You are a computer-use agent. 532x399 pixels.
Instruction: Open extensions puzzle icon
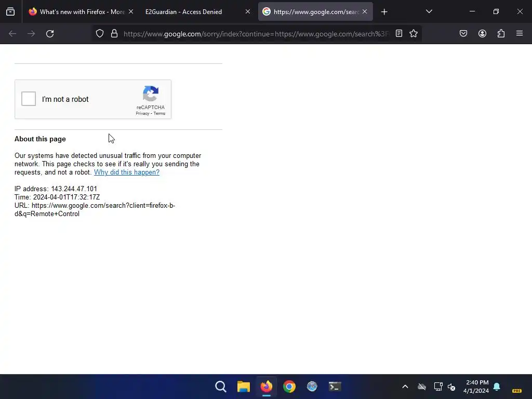click(501, 33)
